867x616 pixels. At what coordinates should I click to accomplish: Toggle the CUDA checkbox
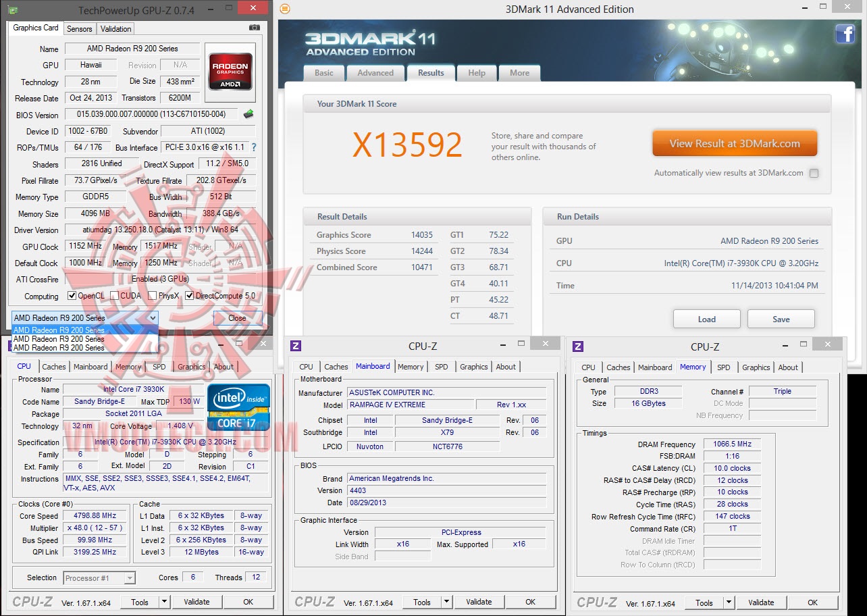115,296
